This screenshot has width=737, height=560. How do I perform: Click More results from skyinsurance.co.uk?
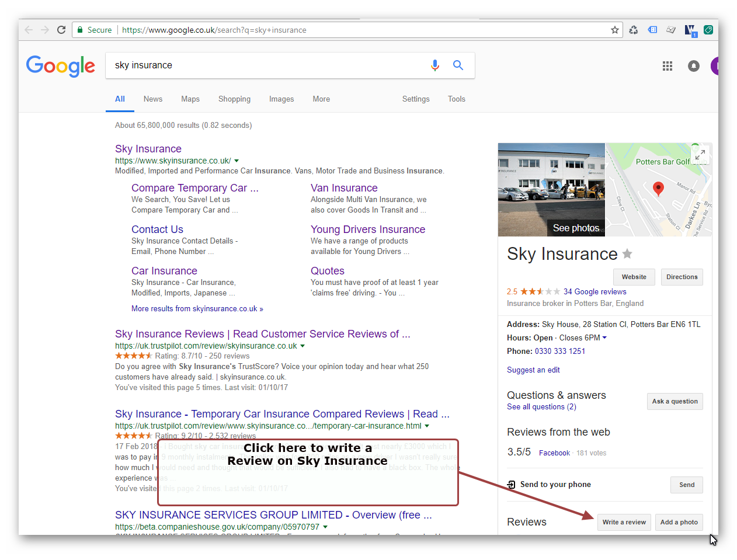tap(197, 309)
